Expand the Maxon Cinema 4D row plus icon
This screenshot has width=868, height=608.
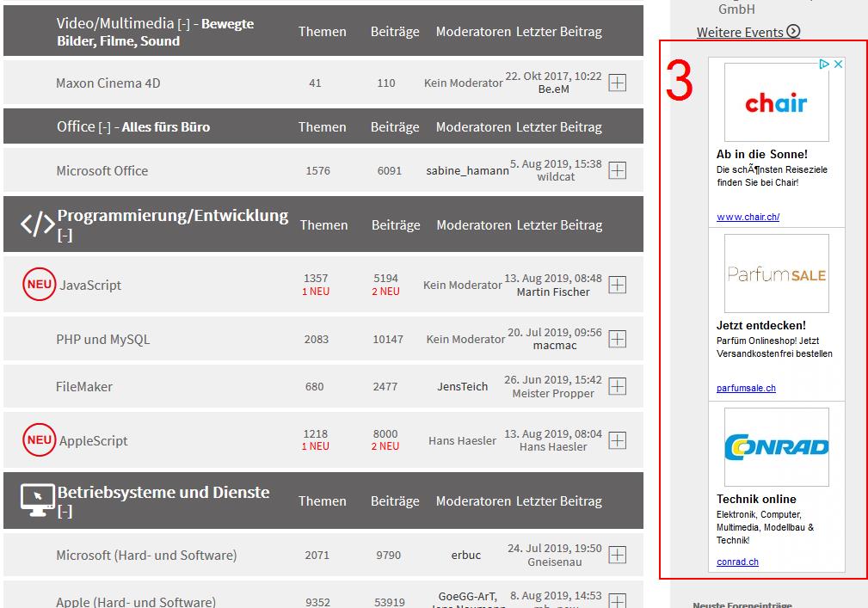click(617, 83)
